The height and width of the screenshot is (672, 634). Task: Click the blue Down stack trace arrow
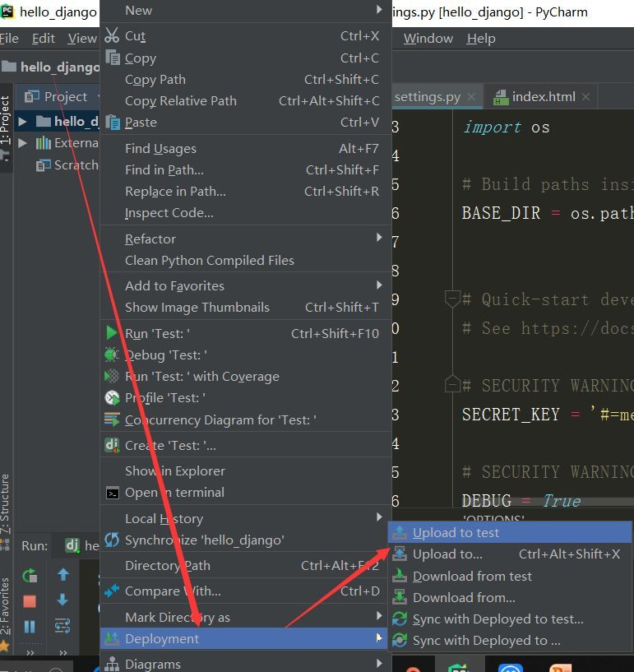coord(62,600)
